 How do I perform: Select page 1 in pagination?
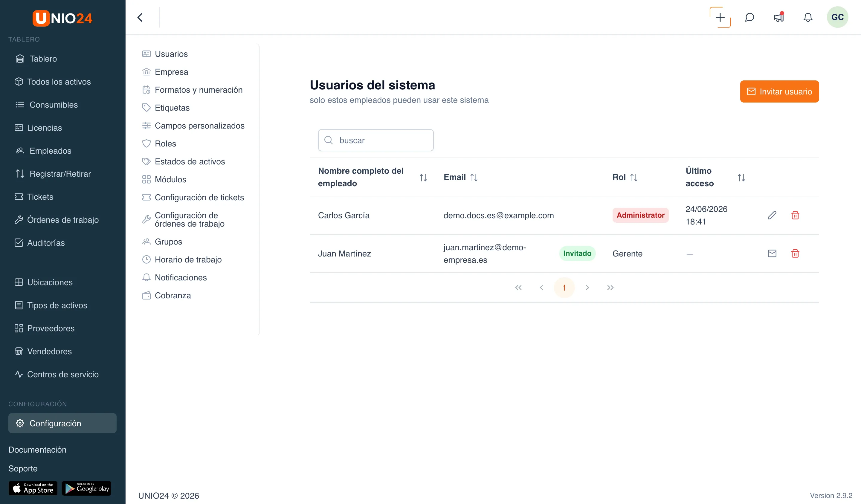coord(564,288)
